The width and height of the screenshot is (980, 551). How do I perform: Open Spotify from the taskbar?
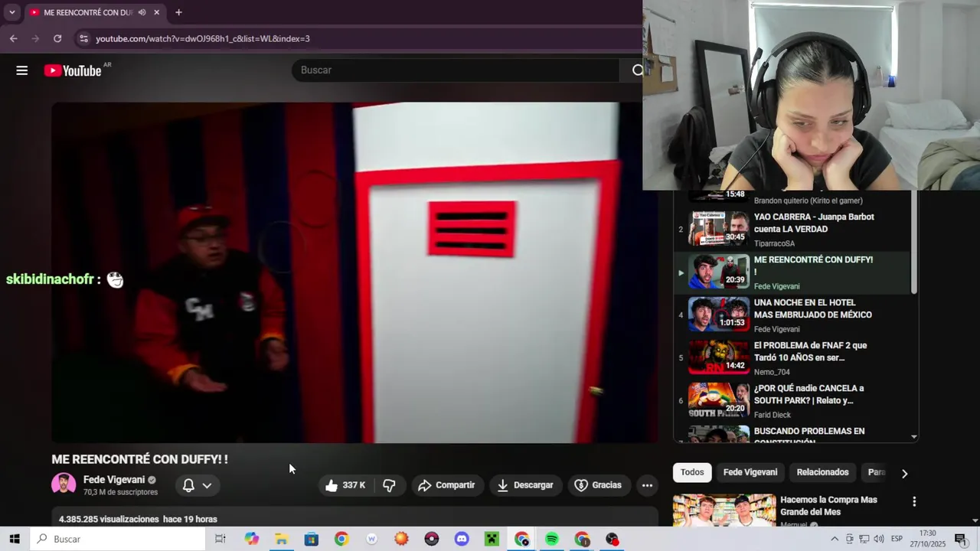pos(552,539)
